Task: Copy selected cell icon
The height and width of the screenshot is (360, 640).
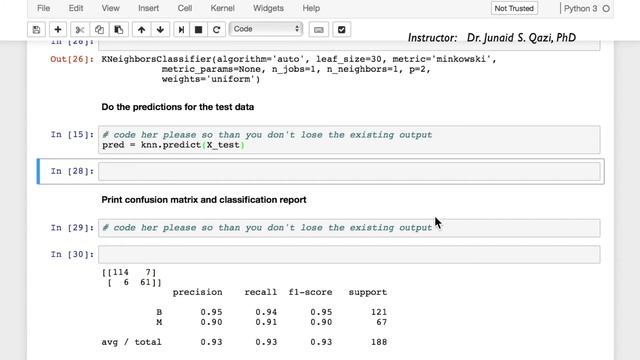Action: pyautogui.click(x=99, y=29)
